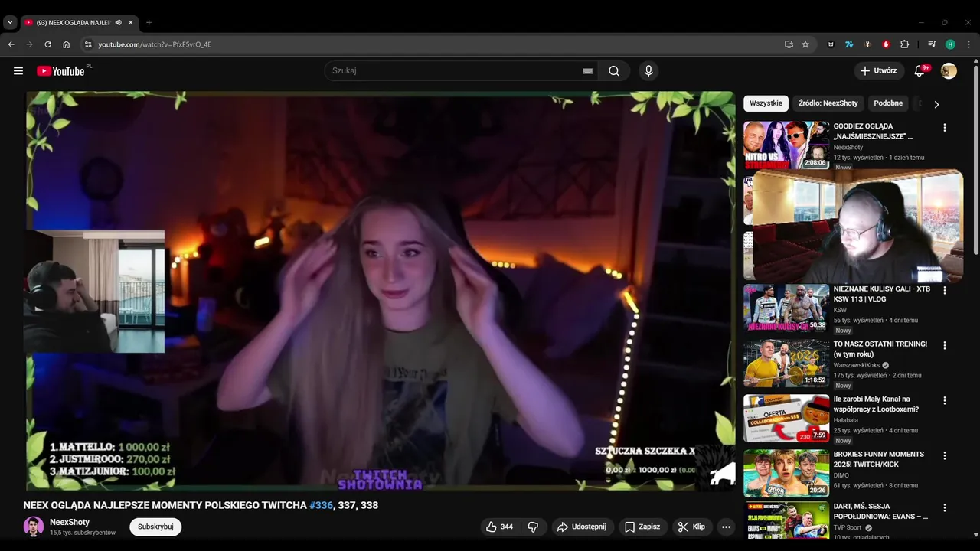Viewport: 980px width, 551px height.
Task: Show more filter chips with right arrow
Action: (x=936, y=104)
